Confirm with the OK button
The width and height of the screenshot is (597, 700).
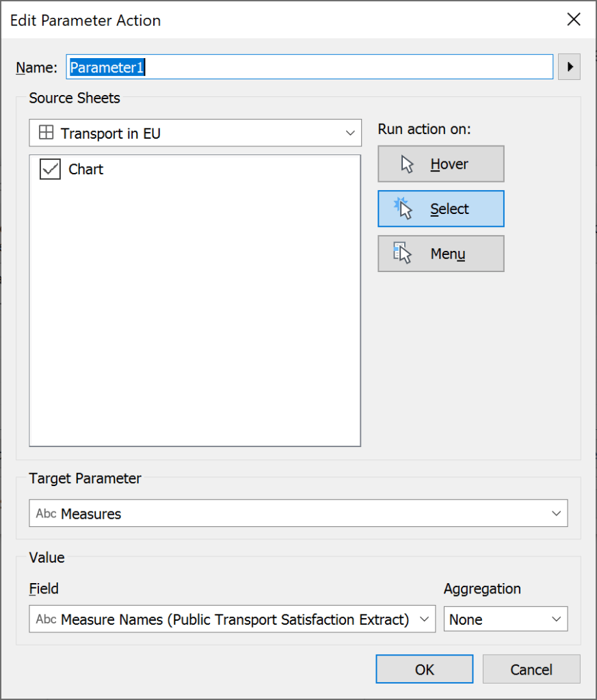[424, 669]
